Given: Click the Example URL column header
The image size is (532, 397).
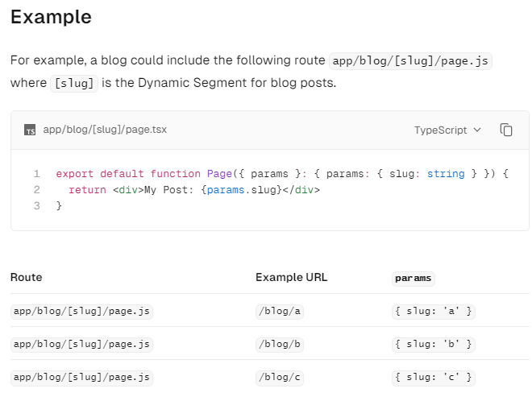Looking at the screenshot, I should (x=292, y=278).
